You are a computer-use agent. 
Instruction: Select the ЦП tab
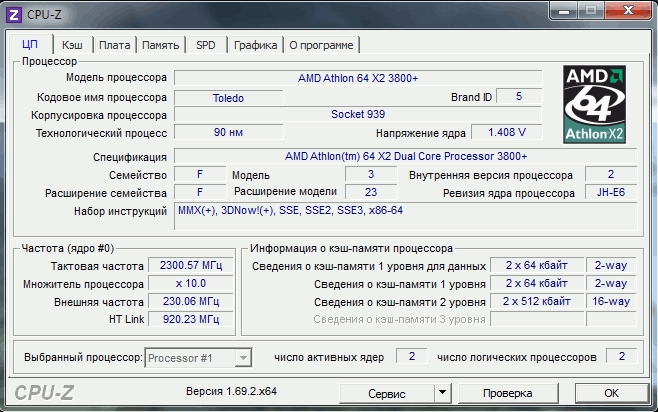click(30, 44)
